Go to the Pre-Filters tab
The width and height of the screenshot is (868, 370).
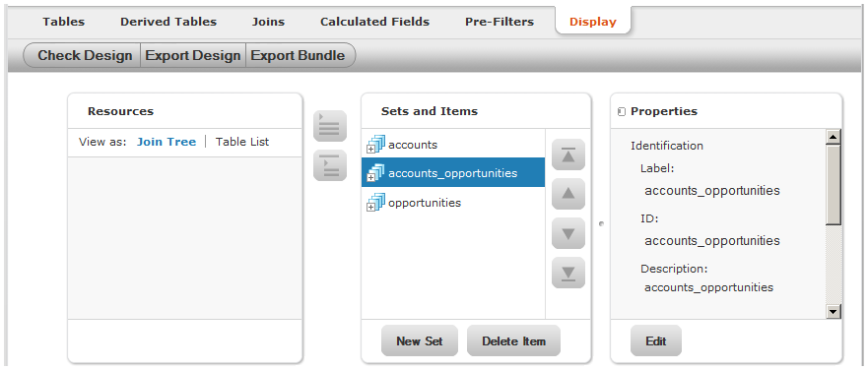tap(500, 22)
